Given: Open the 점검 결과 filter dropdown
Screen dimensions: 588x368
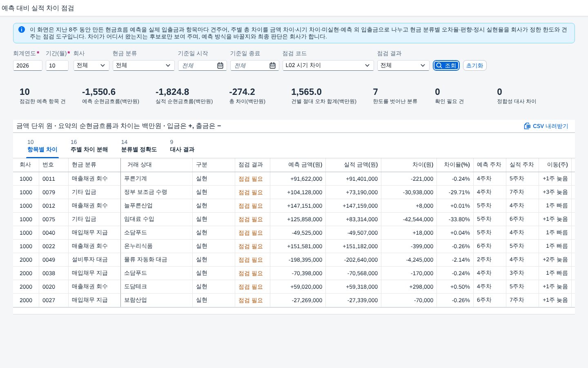Looking at the screenshot, I should (x=403, y=65).
